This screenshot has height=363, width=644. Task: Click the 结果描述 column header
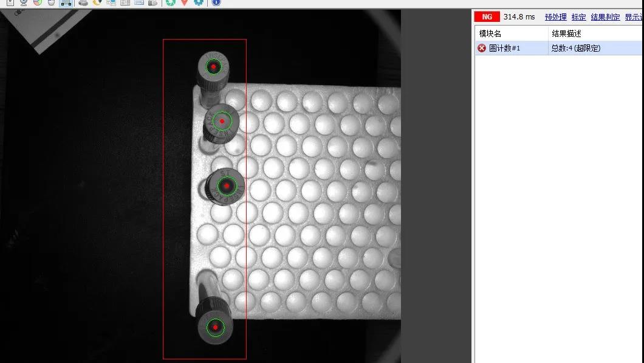tap(595, 33)
